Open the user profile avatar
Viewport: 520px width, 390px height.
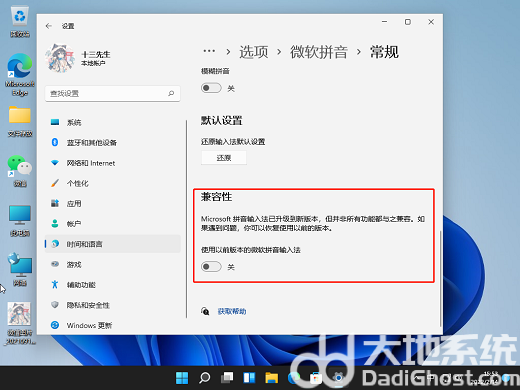[60, 58]
